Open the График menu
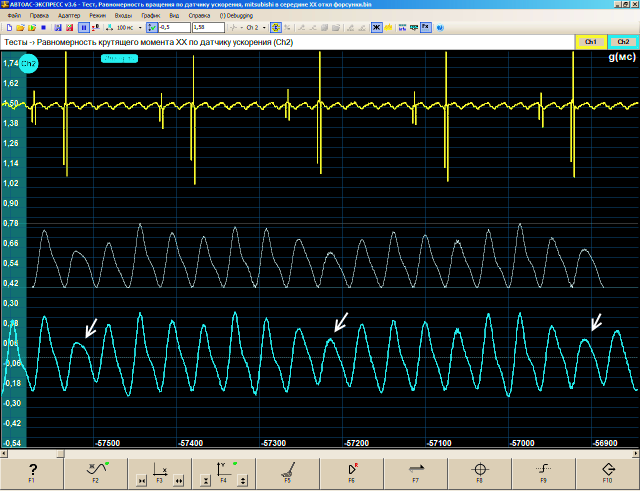 tap(150, 17)
